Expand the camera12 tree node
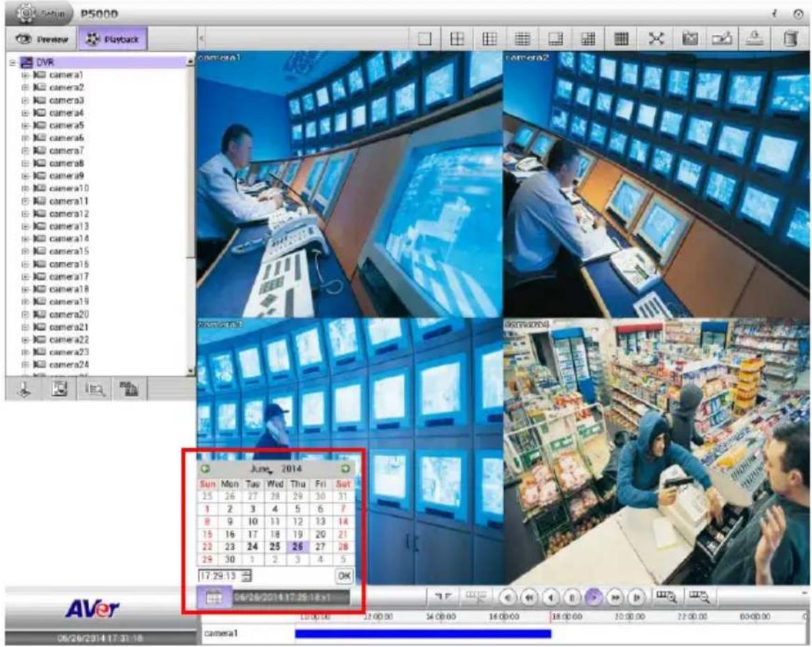Screen dimensions: 812x647 (x=24, y=213)
